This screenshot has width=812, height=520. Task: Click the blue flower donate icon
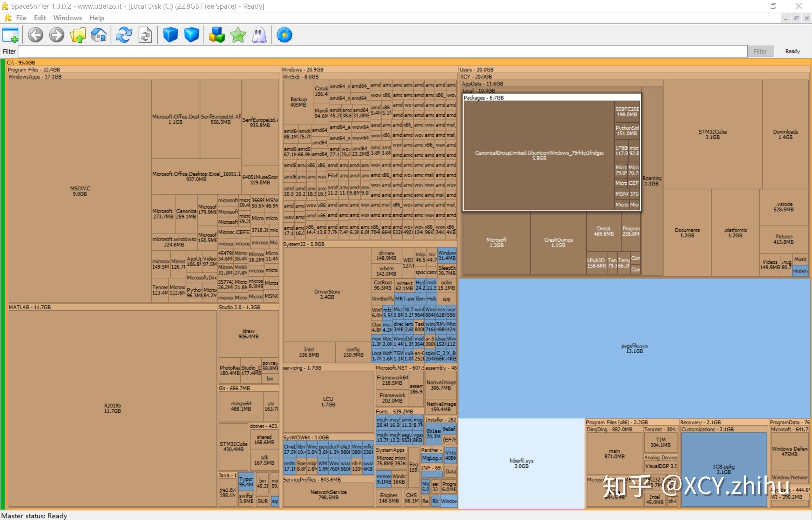(284, 35)
